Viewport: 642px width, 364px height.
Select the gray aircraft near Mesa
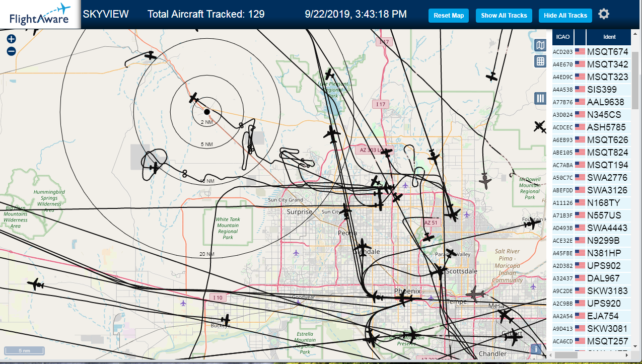click(474, 294)
